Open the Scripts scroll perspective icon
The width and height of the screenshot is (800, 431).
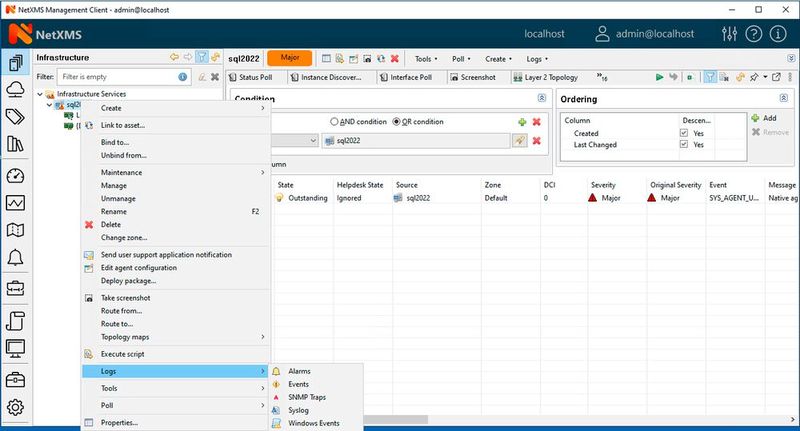click(x=15, y=321)
